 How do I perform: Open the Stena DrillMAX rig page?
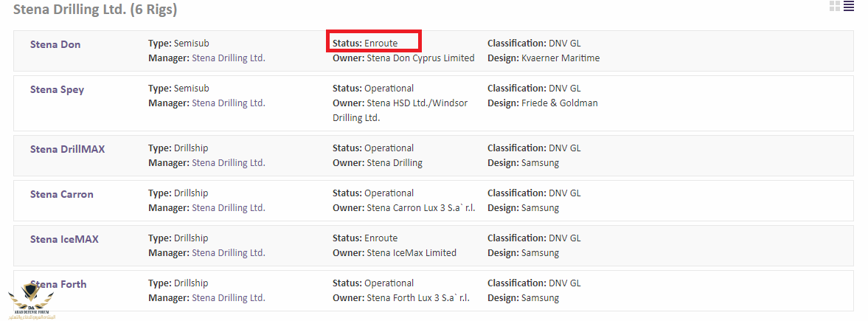[68, 149]
